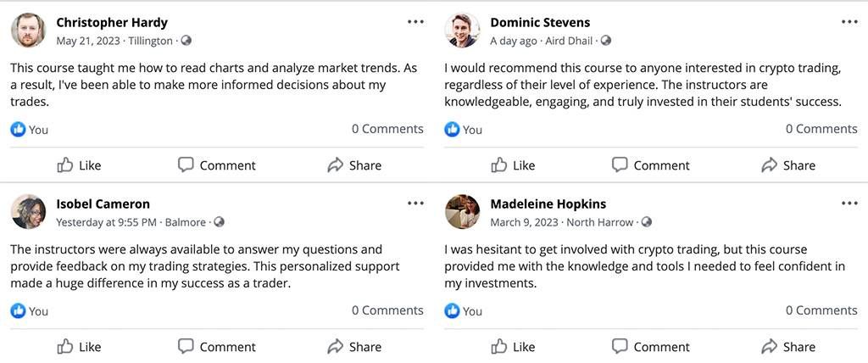The height and width of the screenshot is (363, 868).
Task: Click Comment bubble on Dominic Stevens' post
Action: [620, 165]
